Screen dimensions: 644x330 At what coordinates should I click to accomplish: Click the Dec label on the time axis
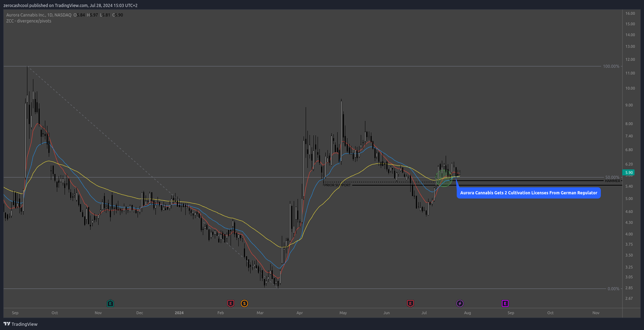tap(140, 313)
